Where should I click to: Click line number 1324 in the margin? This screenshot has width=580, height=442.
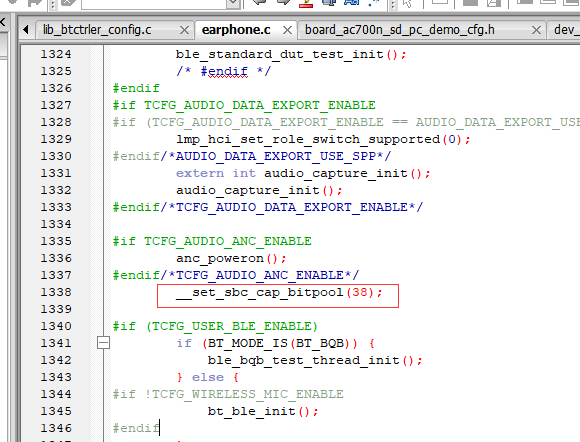point(56,54)
